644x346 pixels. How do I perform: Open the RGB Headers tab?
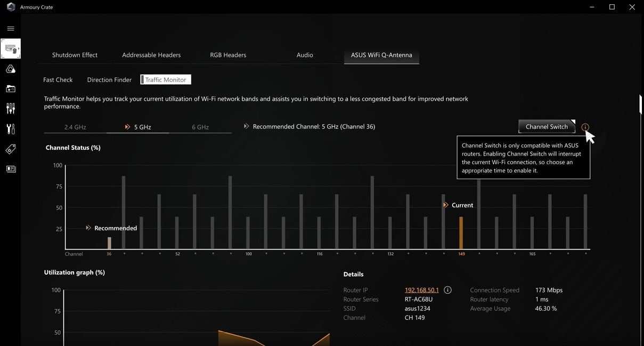228,55
